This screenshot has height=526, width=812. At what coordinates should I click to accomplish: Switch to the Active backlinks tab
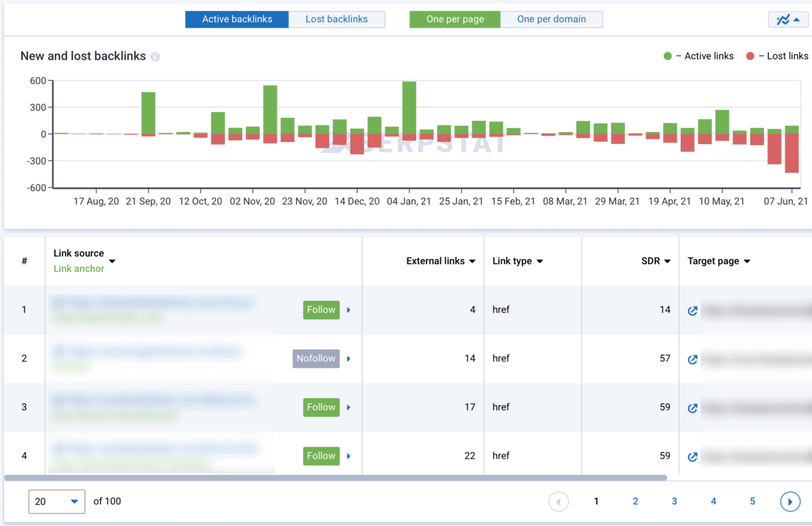coord(237,19)
